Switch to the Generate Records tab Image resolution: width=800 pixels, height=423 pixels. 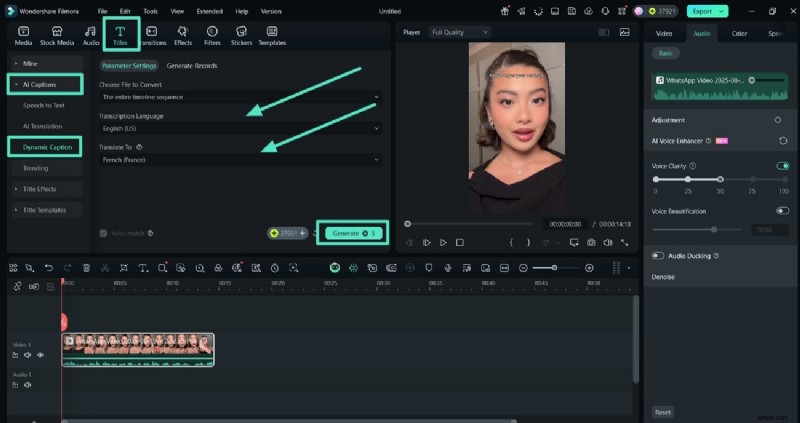click(191, 65)
